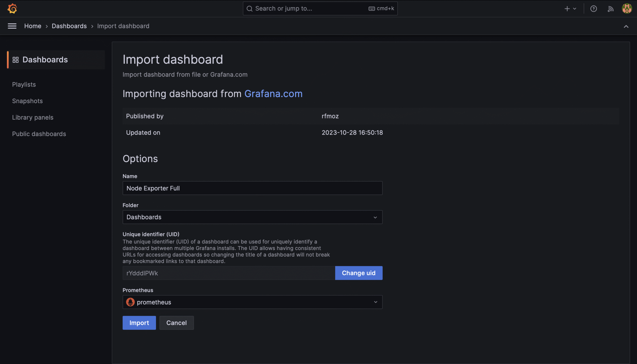The image size is (637, 364).
Task: Click the Name input field
Action: pos(252,188)
